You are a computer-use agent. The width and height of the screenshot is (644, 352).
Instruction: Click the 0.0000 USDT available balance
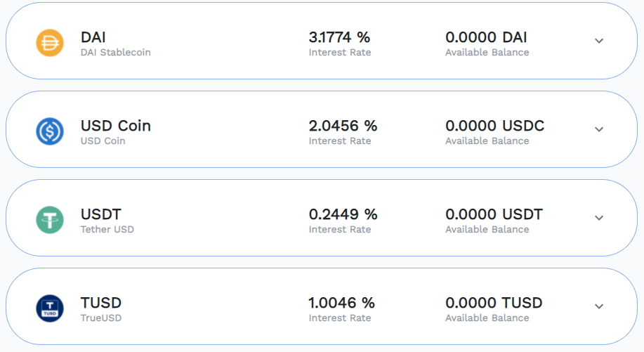[x=494, y=214]
